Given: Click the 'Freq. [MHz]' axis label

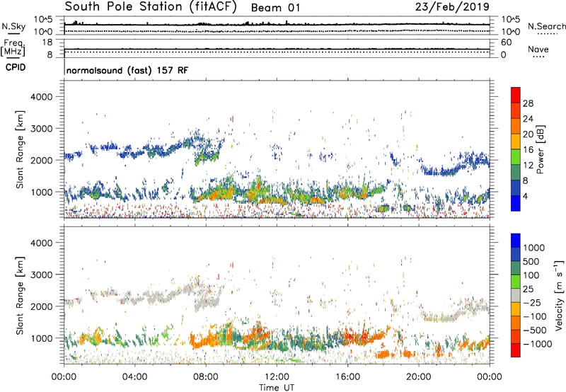Looking at the screenshot, I should 13,47.
